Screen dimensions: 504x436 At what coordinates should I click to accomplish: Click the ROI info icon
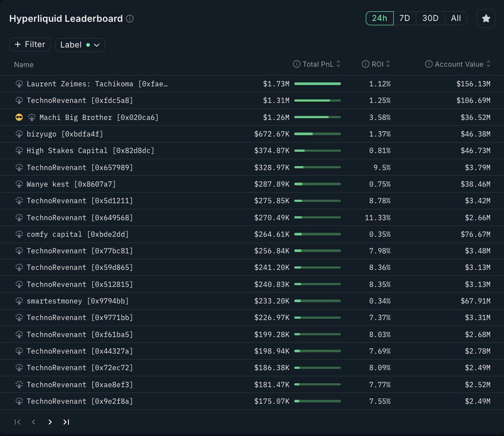click(365, 64)
